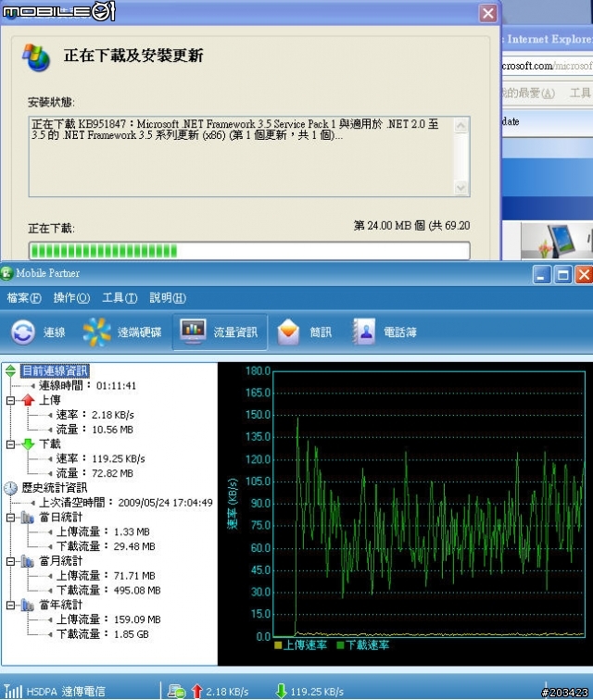Select daily 上傳流量 1.33 MB row
The height and width of the screenshot is (700, 593).
(103, 531)
